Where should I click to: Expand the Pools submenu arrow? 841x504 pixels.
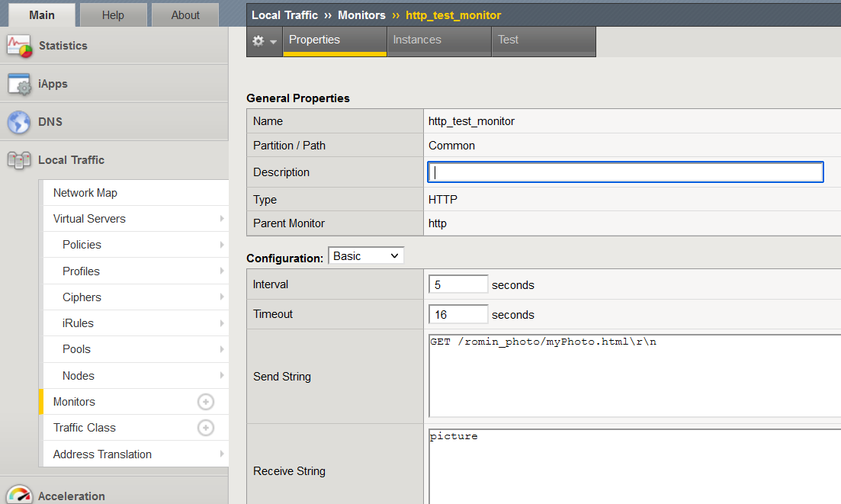[x=222, y=349]
